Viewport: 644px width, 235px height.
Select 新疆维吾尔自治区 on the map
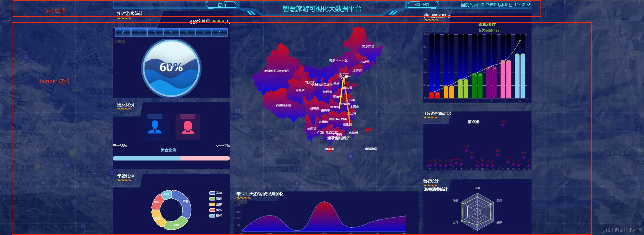(x=277, y=71)
